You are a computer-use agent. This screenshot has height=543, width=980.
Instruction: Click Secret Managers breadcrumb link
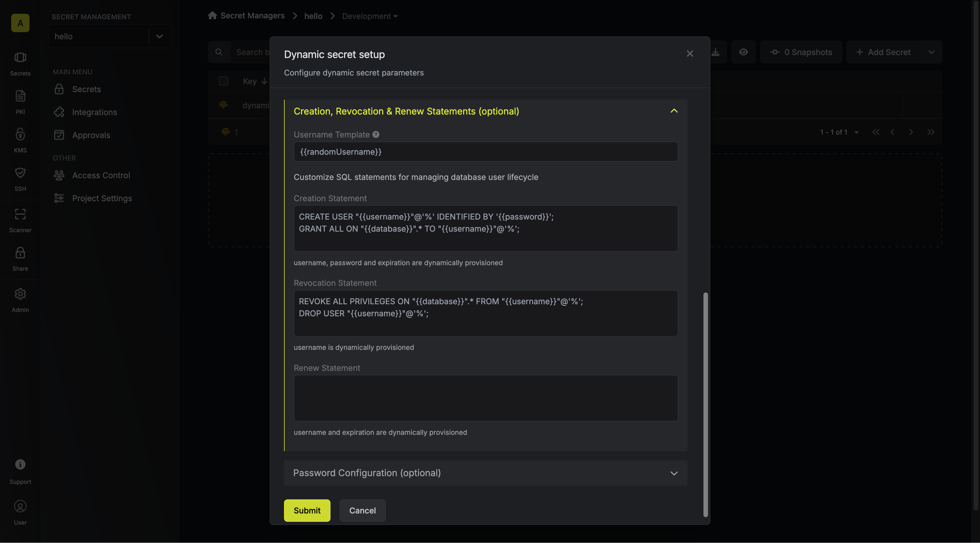click(252, 15)
